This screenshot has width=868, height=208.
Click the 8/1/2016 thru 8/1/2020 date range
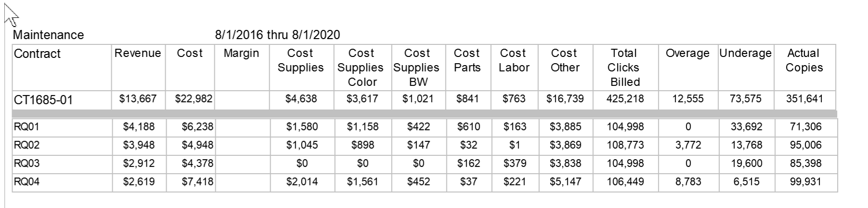tap(277, 35)
